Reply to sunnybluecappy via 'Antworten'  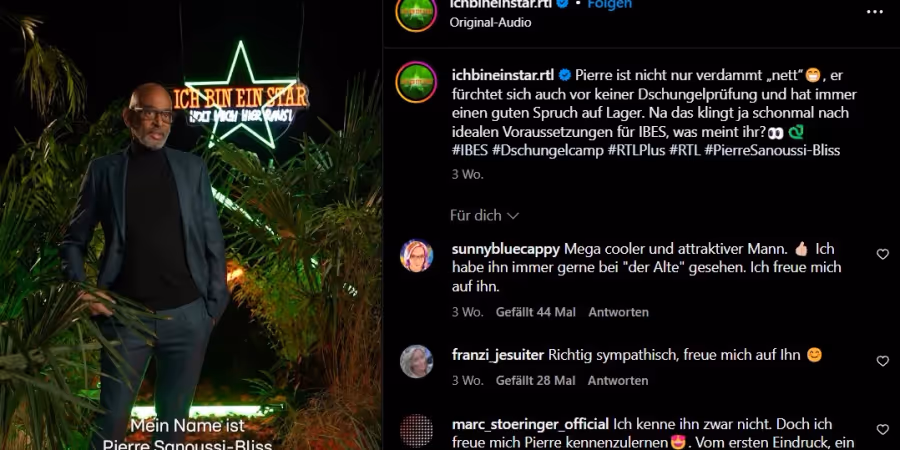618,312
